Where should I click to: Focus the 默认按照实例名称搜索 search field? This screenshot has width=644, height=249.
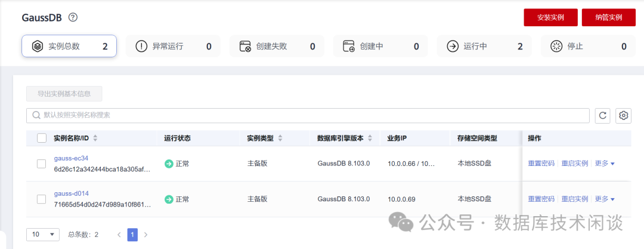(308, 116)
